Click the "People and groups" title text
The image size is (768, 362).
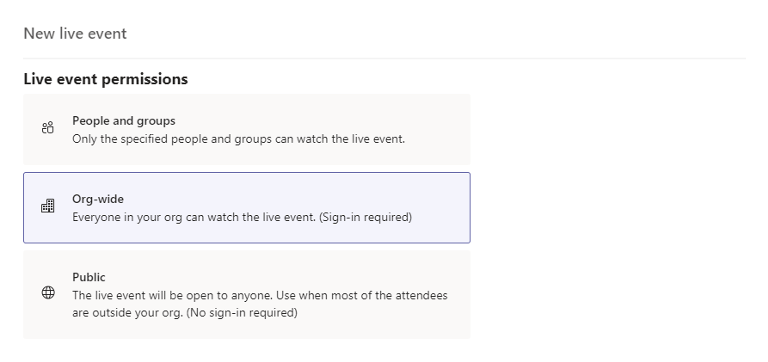click(x=124, y=121)
